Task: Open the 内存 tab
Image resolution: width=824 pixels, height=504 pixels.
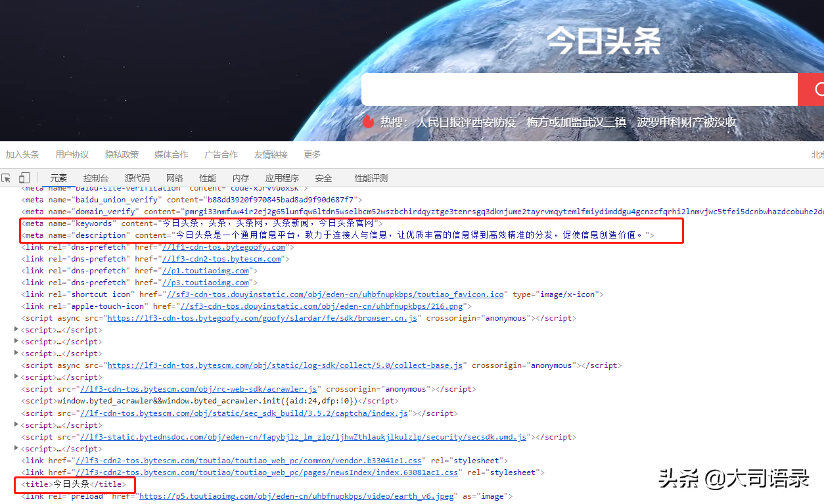Action: [x=241, y=178]
